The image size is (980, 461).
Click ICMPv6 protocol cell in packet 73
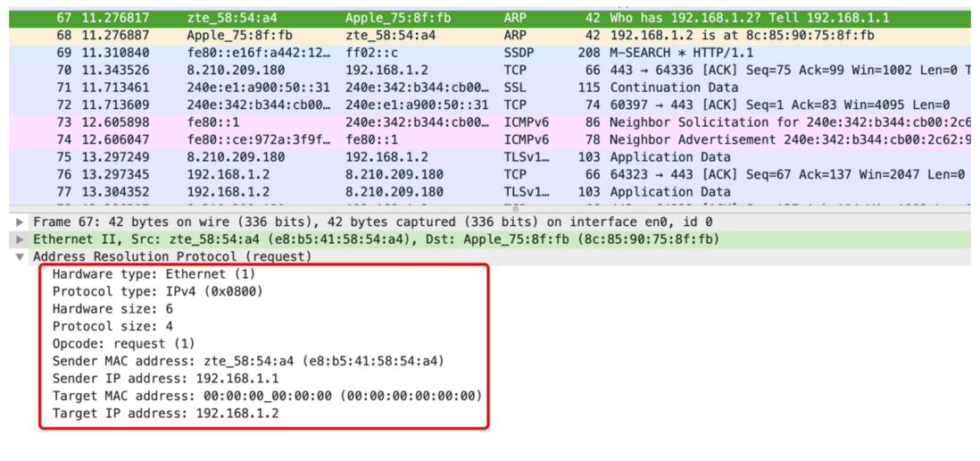526,122
